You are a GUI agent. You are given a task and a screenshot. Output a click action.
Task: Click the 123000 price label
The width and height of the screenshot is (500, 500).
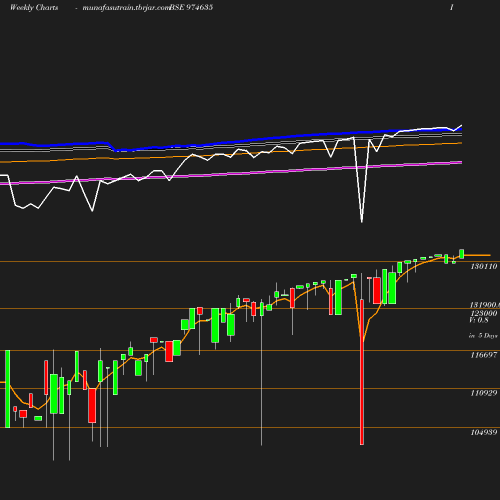484,313
